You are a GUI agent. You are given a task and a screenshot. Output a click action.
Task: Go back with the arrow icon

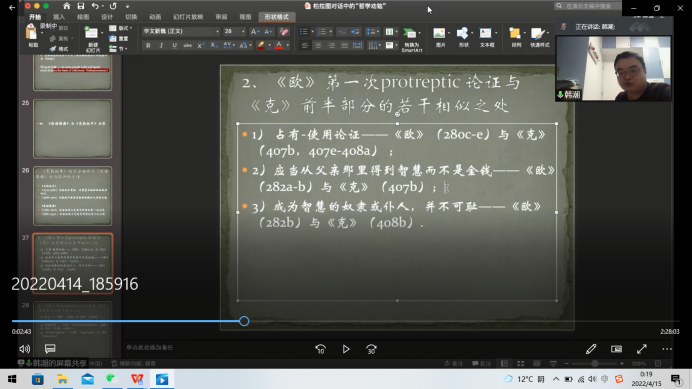[x=12, y=8]
